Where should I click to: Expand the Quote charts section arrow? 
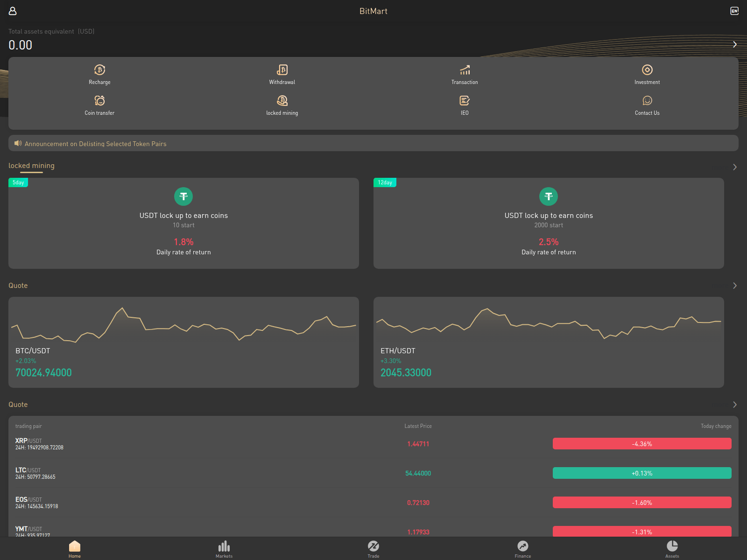coord(735,286)
